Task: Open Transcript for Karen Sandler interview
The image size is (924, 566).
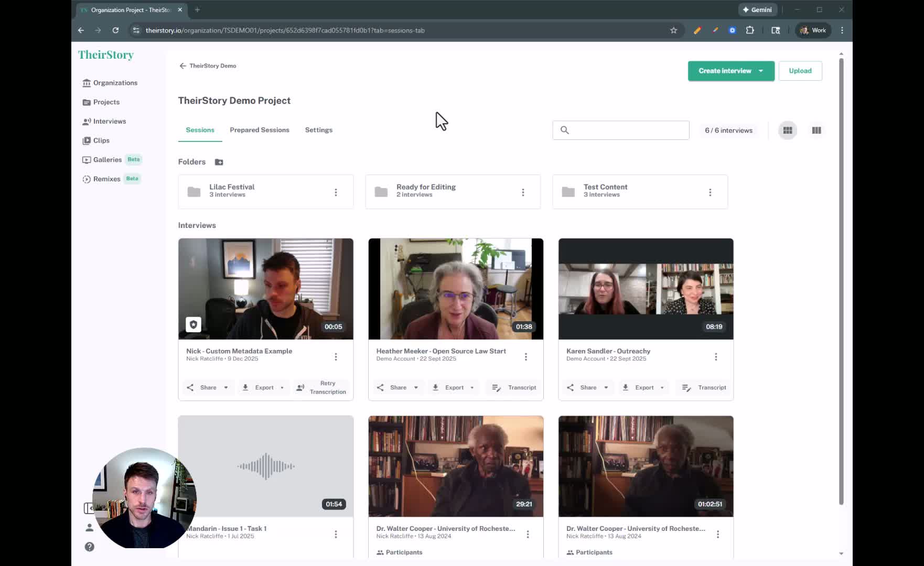Action: point(704,388)
